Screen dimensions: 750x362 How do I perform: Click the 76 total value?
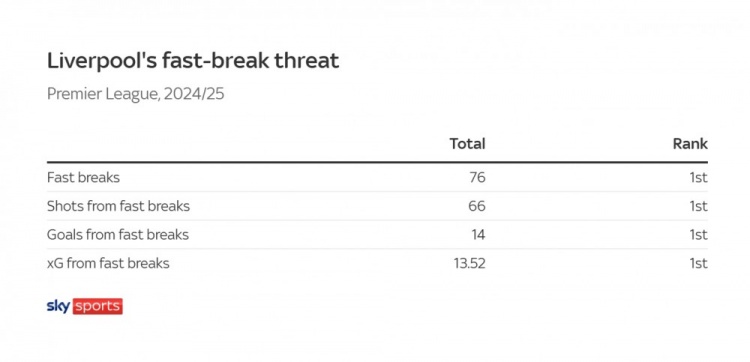tap(477, 177)
